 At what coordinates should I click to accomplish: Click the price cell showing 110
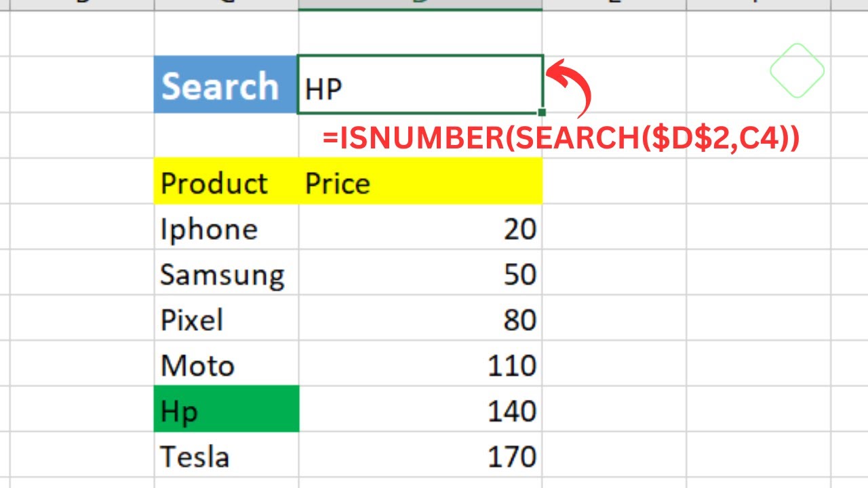(420, 366)
